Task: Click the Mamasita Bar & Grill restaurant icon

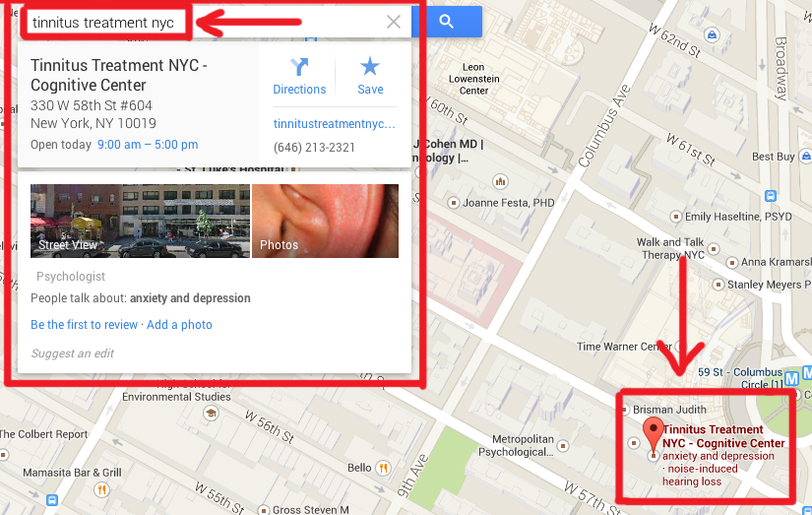Action: pos(101,489)
